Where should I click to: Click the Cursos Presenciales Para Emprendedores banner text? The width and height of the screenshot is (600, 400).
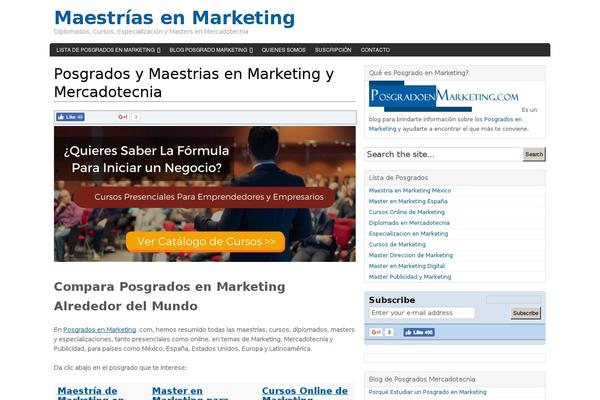209,197
